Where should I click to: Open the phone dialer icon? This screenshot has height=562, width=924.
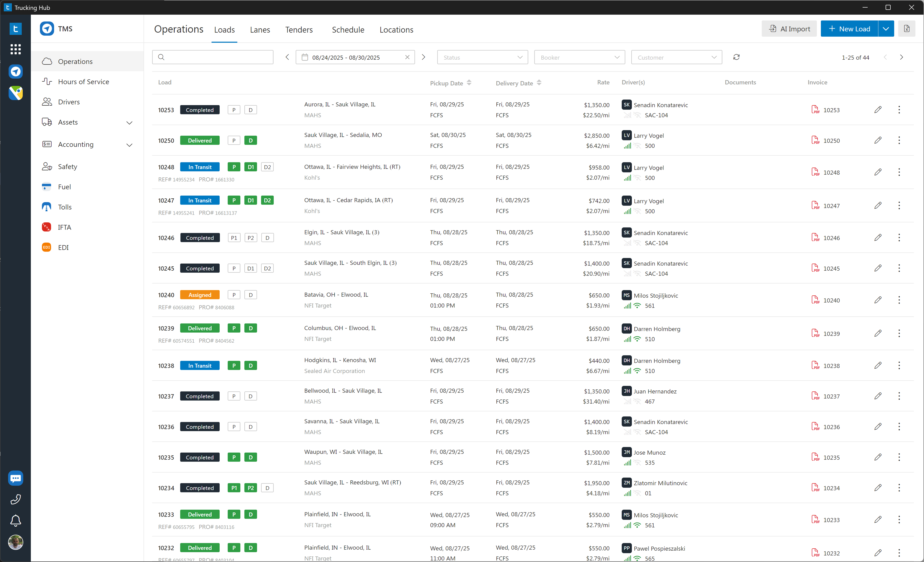click(x=15, y=499)
